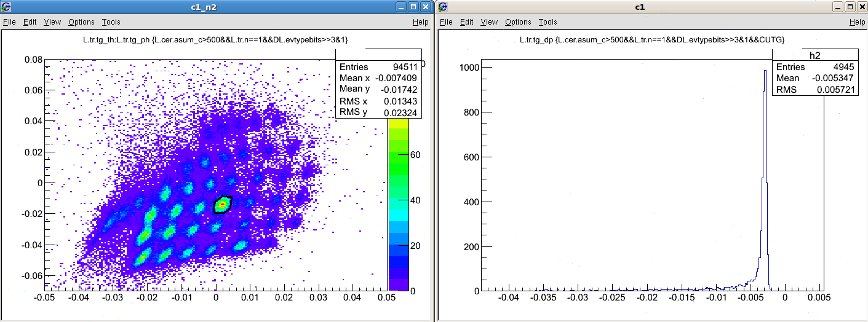The width and height of the screenshot is (868, 322).
Task: Click palette axis label 60
Action: (x=415, y=155)
